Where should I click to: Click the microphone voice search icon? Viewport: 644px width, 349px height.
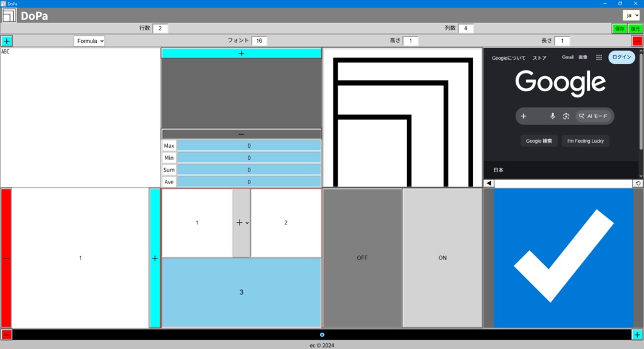[x=552, y=116]
